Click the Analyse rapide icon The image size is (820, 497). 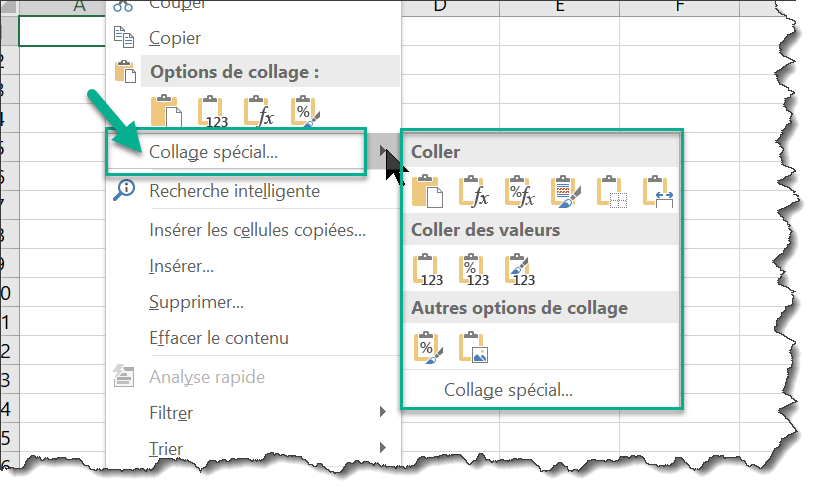pyautogui.click(x=124, y=376)
